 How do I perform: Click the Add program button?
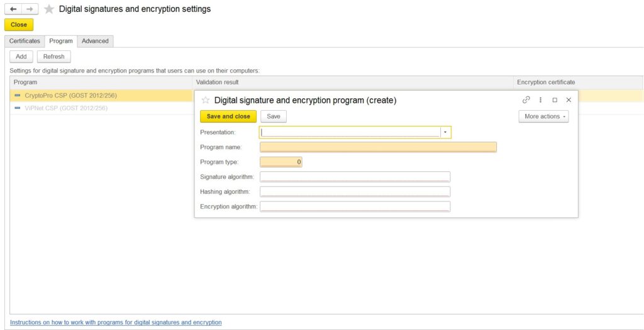21,57
